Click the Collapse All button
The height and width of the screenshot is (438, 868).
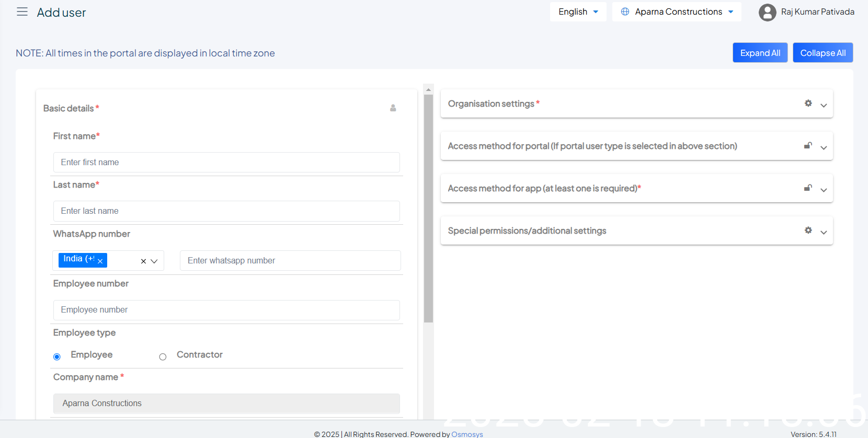tap(823, 53)
